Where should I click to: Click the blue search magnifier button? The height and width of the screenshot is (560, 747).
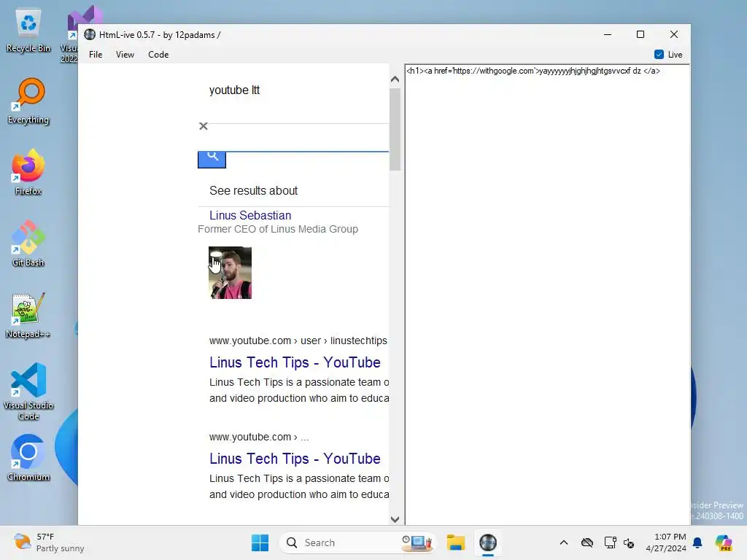212,159
